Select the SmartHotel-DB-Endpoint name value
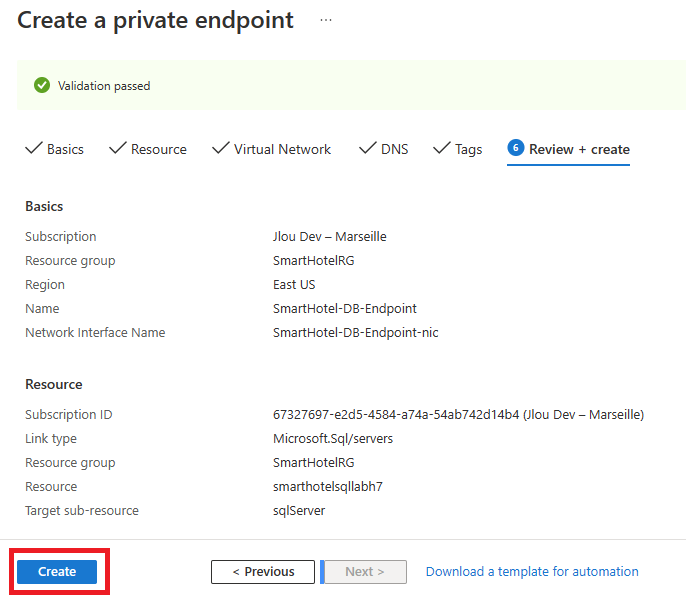Screen dimensions: 686x600 [x=345, y=309]
